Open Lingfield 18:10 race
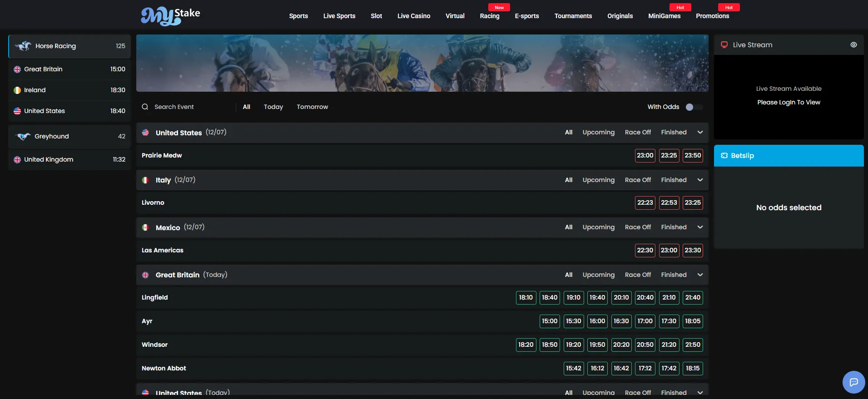 click(x=526, y=298)
